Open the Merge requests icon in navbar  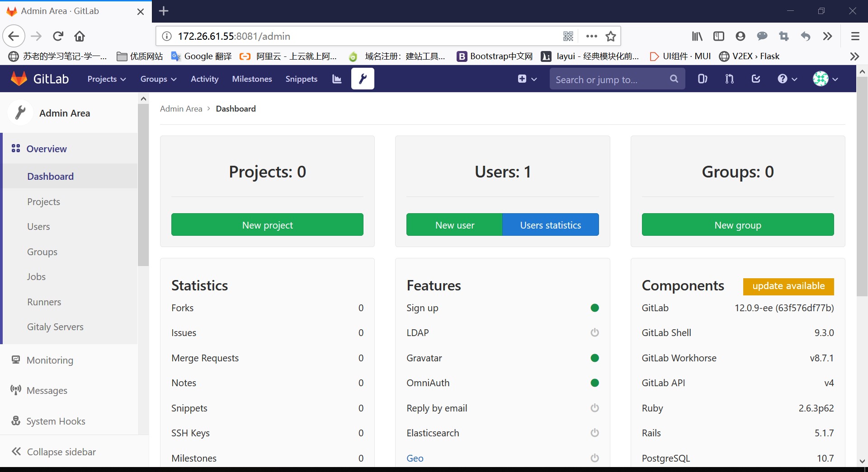pyautogui.click(x=729, y=79)
